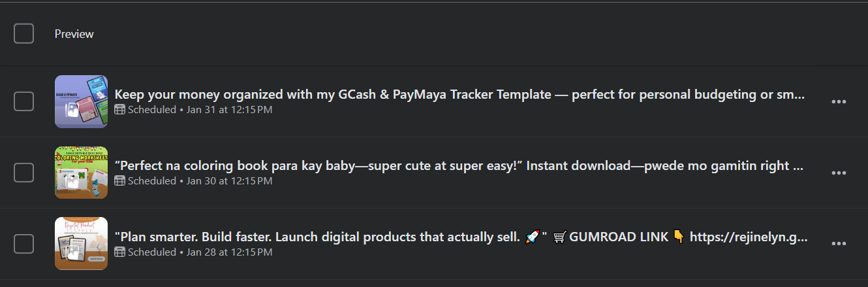The height and width of the screenshot is (287, 868).
Task: Click the 'Jan 28 at 12:15 PM' schedule time
Action: [x=229, y=252]
